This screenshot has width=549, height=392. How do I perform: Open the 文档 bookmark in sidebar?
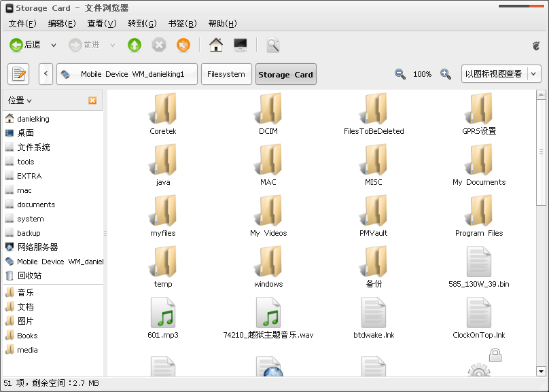coord(53,307)
